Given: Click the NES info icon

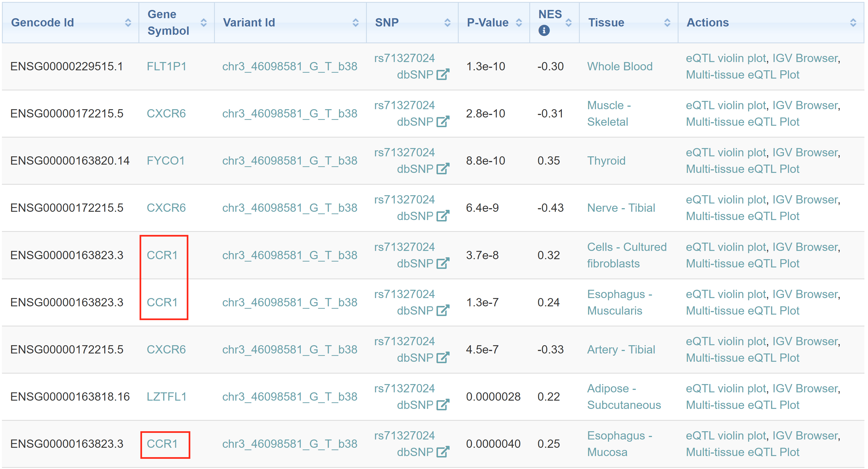Looking at the screenshot, I should pos(544,31).
